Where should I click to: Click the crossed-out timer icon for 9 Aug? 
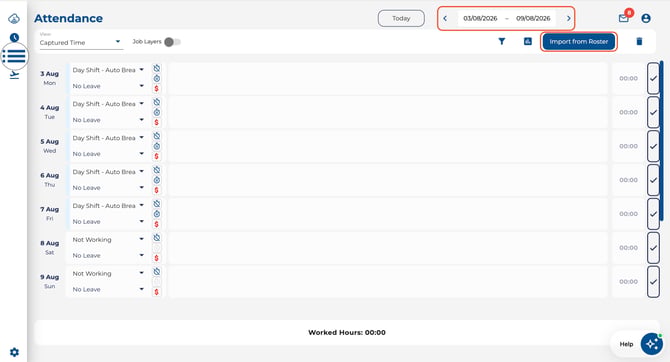click(157, 271)
